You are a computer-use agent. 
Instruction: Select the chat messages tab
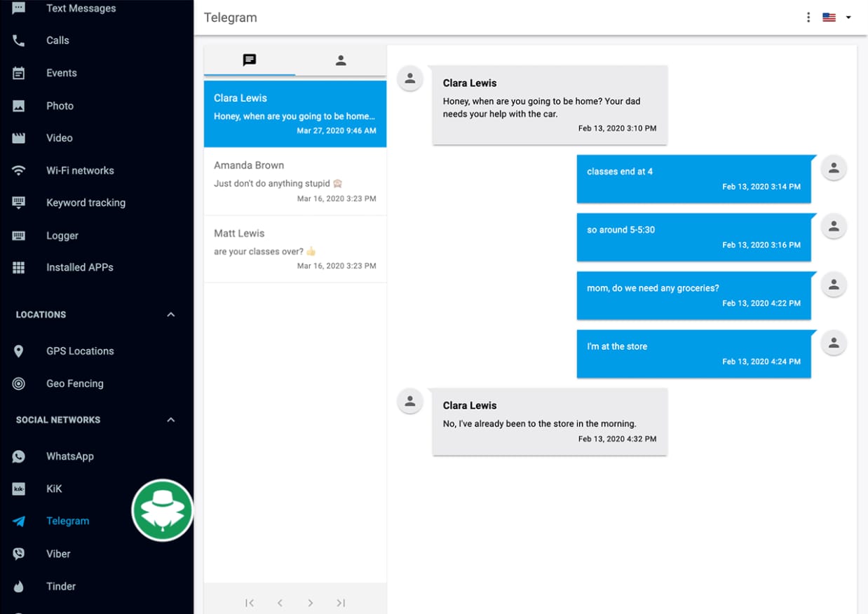tap(249, 60)
